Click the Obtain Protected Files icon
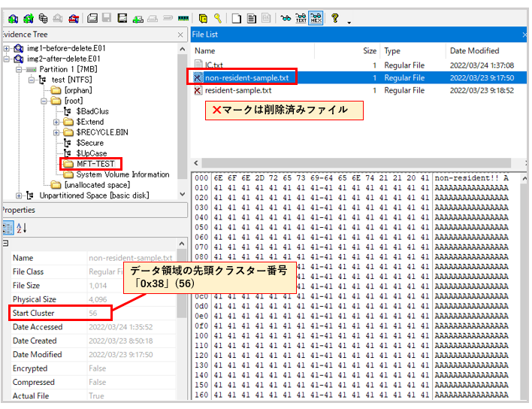Image resolution: width=532 pixels, height=409 pixels. (203, 18)
